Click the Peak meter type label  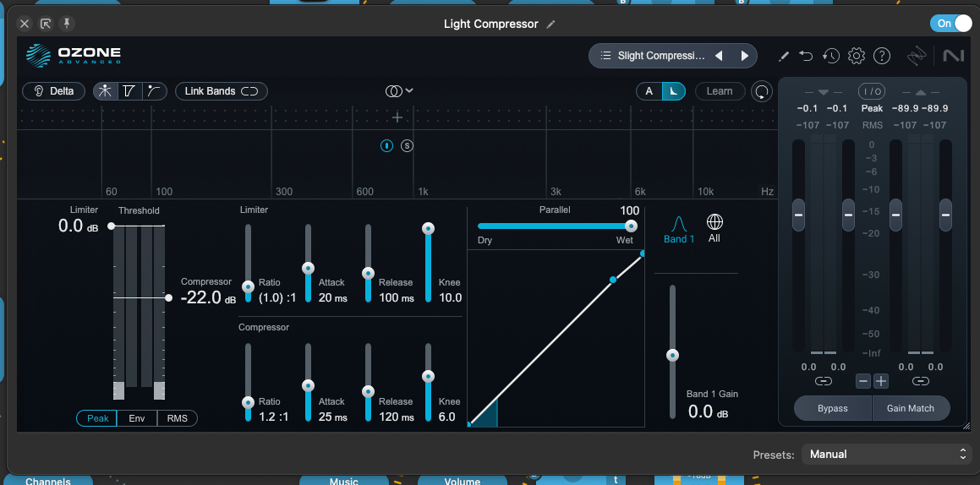click(x=872, y=108)
